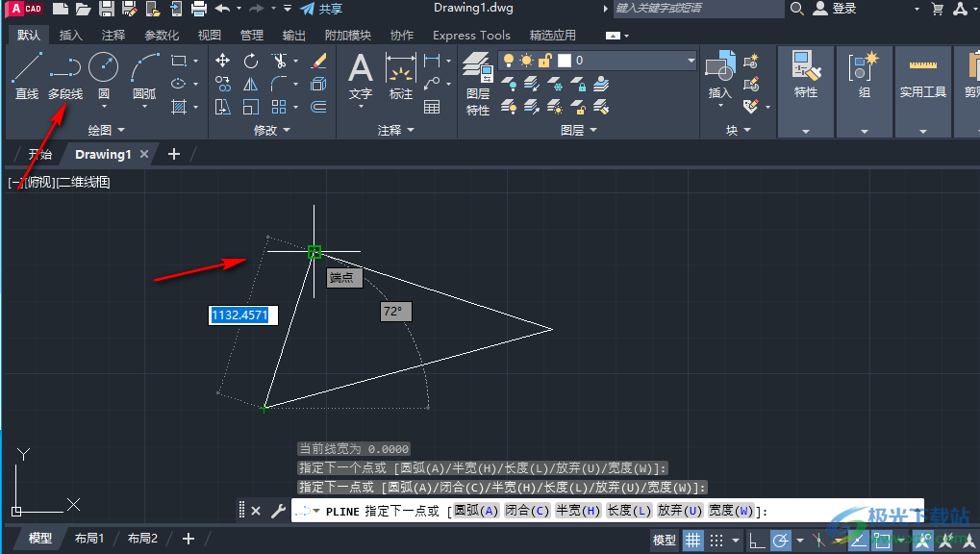Screen dimensions: 980x554
Task: Expand the Layers (图层) panel
Action: click(x=579, y=130)
